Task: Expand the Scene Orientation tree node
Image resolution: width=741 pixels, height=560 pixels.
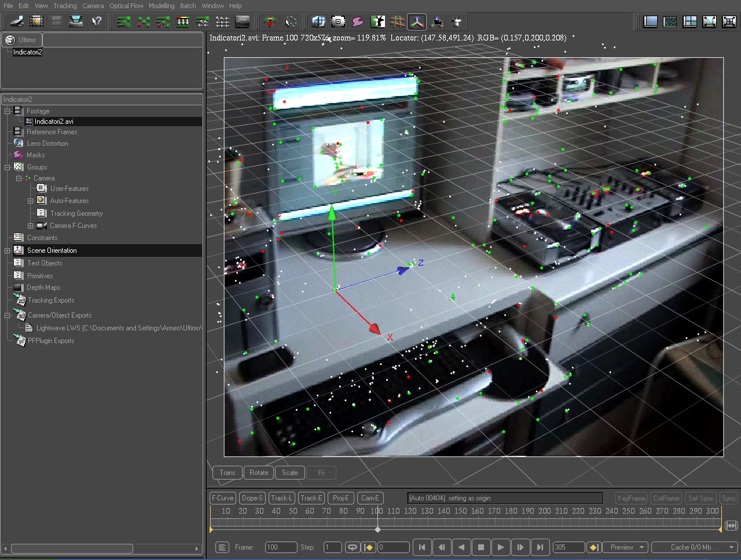Action: (8, 250)
